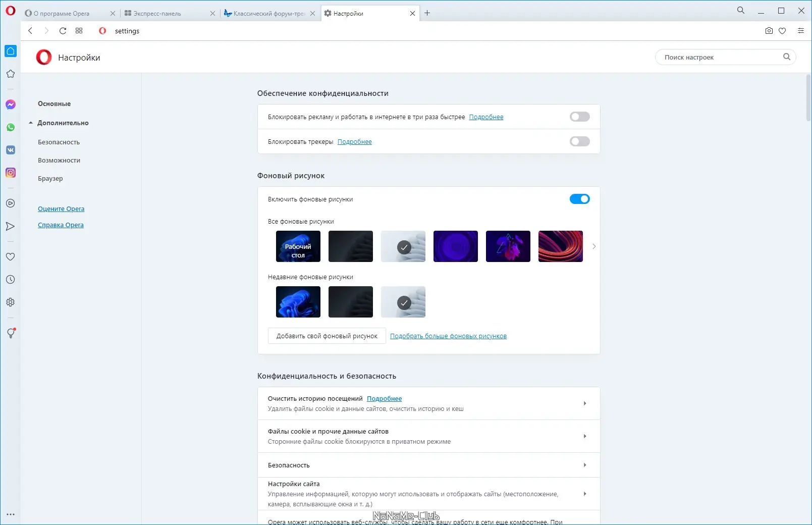The height and width of the screenshot is (525, 812).
Task: Open bookmarks heart icon in sidebar
Action: point(11,256)
